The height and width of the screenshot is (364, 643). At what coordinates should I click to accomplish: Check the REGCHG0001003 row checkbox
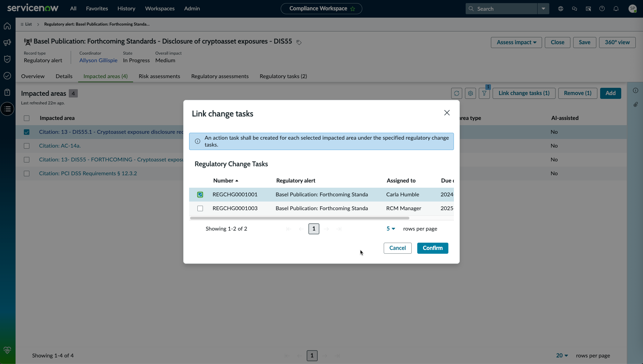200,208
